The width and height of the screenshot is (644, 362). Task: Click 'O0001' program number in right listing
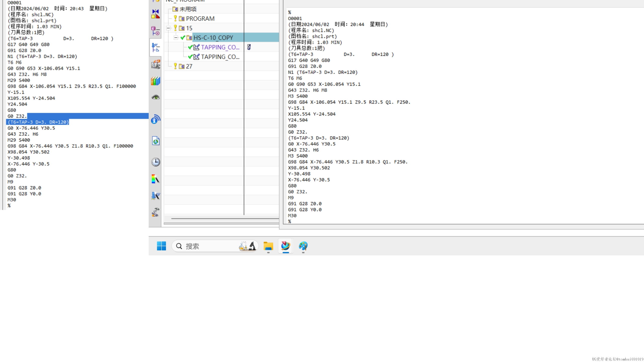pos(295,18)
